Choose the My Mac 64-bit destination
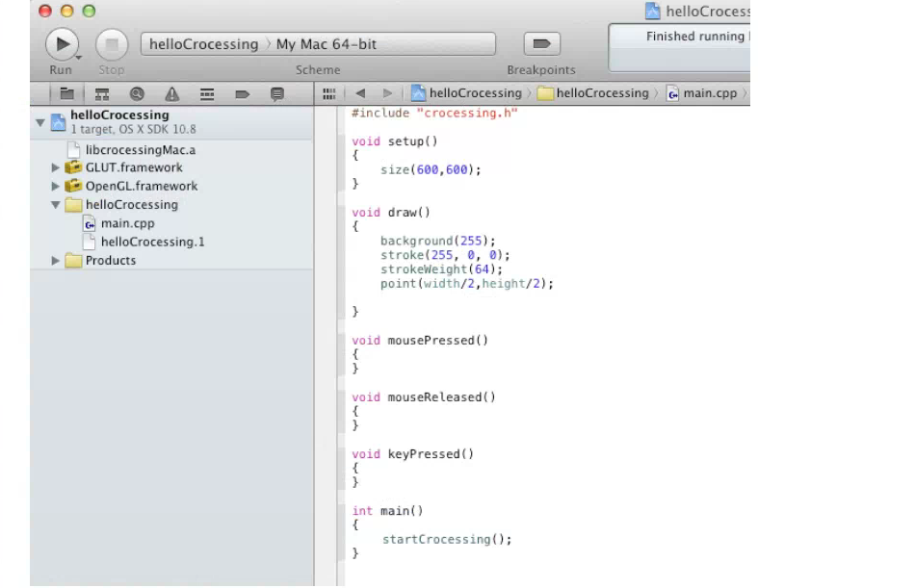Viewport: 915px width, 588px height. [x=327, y=44]
